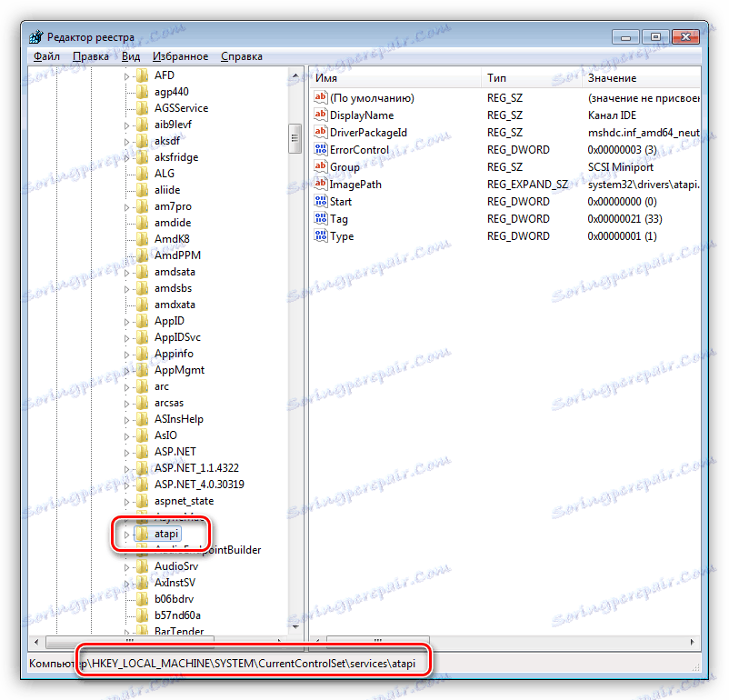This screenshot has height=700, width=729.
Task: Click the DriverPackageId value icon
Action: [320, 132]
